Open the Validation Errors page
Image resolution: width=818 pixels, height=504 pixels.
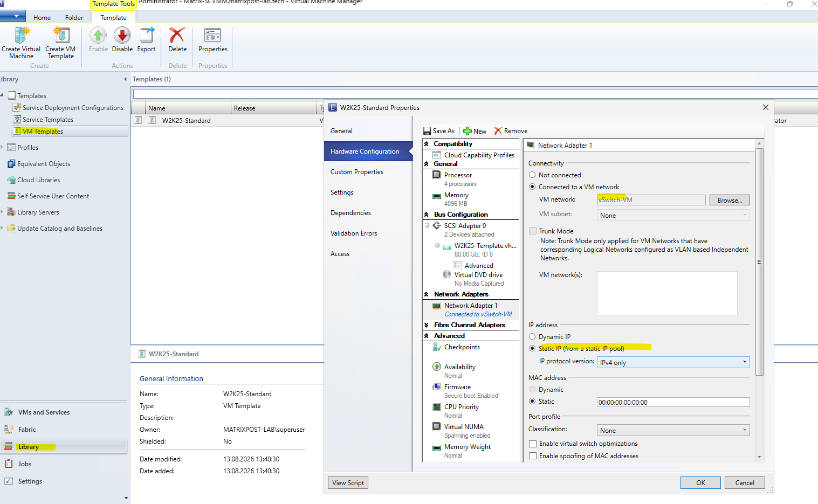click(368, 233)
